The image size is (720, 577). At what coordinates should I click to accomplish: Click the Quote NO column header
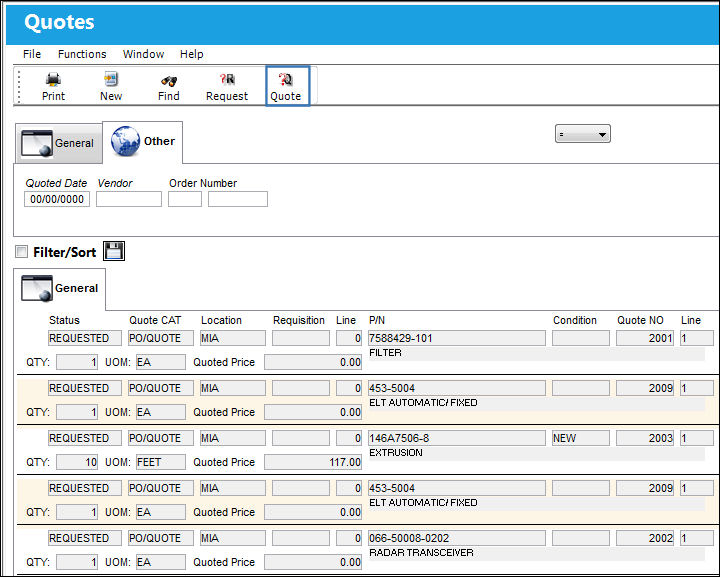click(640, 320)
